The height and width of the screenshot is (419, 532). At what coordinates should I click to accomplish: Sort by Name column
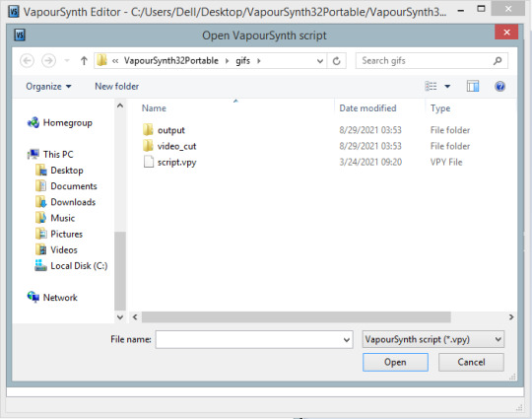coord(154,108)
